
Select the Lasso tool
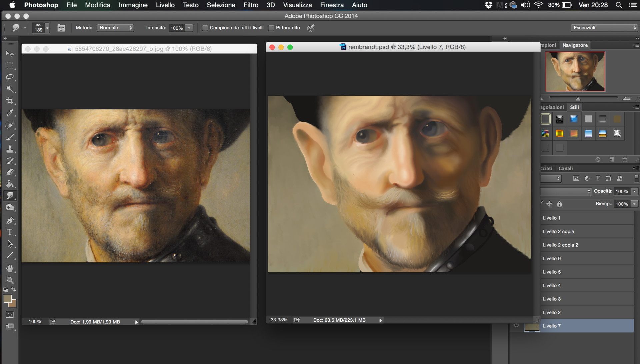point(10,77)
